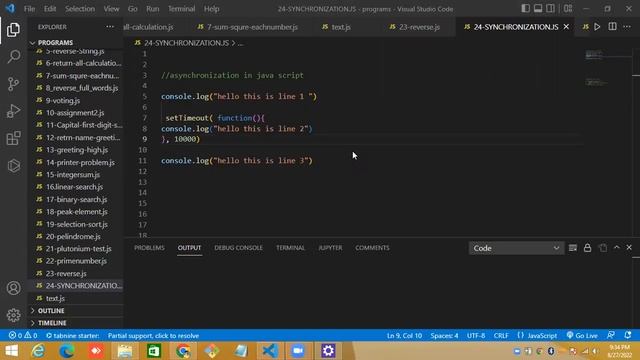Screen dimensions: 640x360
Task: Open Source Control view
Action: coord(13,84)
